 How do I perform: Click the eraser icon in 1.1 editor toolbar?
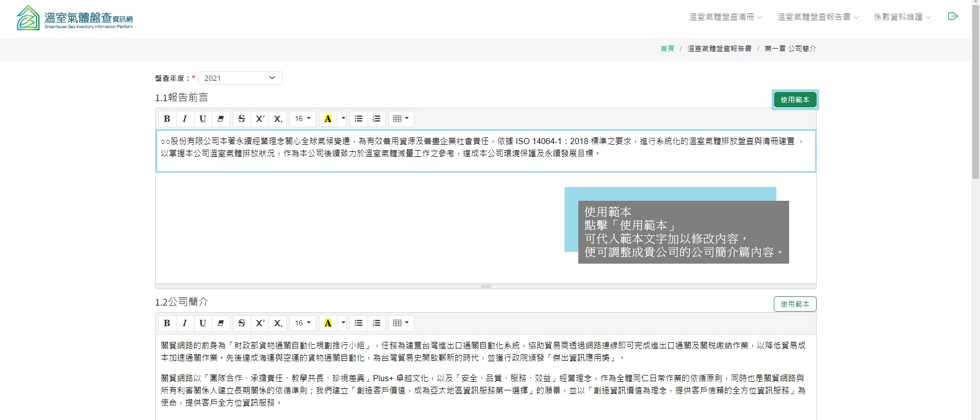click(220, 119)
